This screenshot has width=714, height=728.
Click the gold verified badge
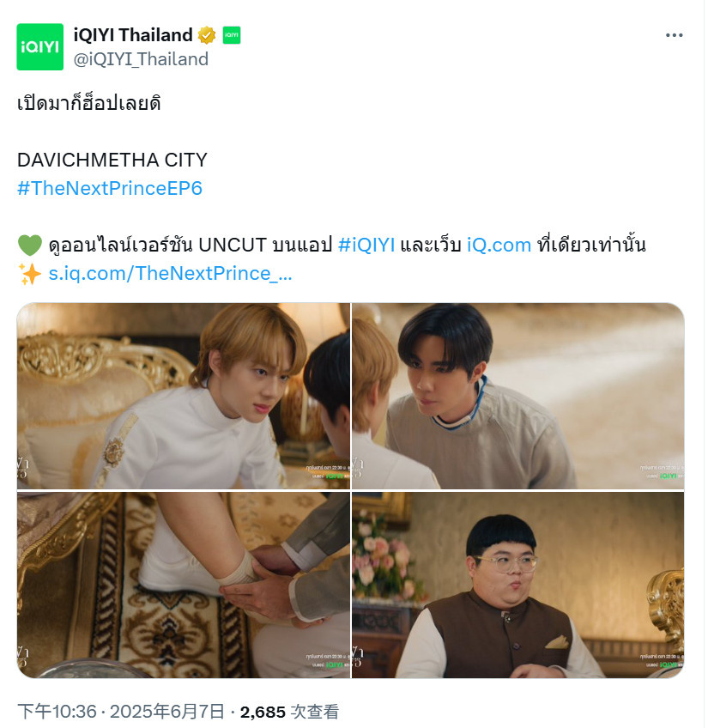coord(207,35)
